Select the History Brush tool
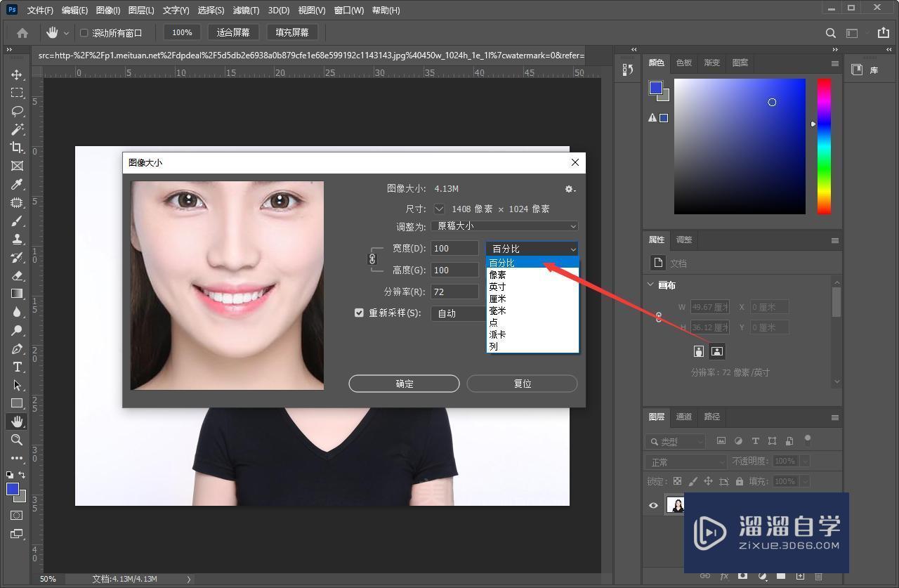The width and height of the screenshot is (899, 588). tap(17, 257)
